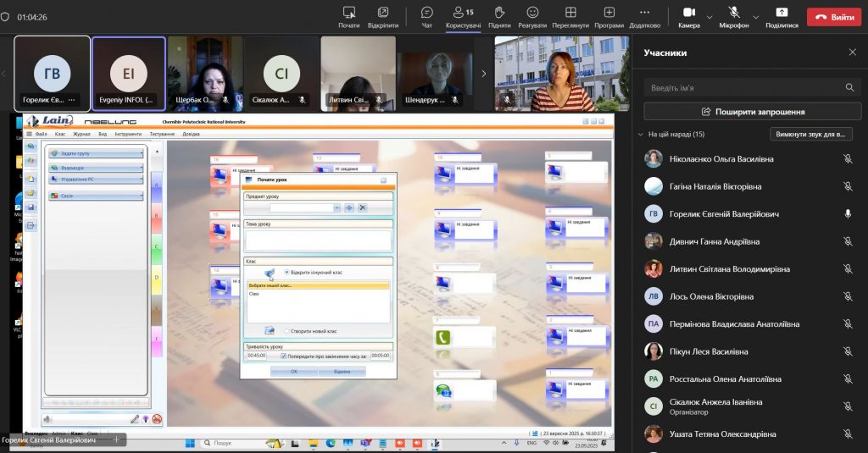Screen dimensions: 868x453
Task: Click mic status of Ніколаєнко Ольга Василівна
Action: [848, 158]
